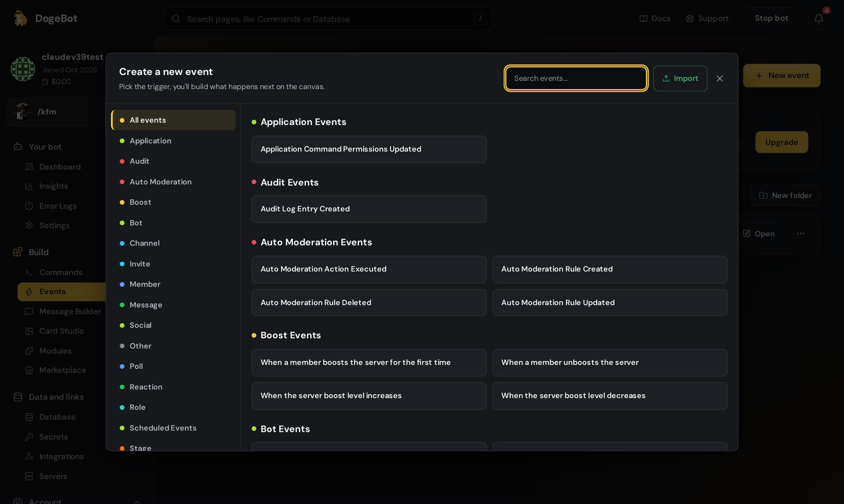This screenshot has height=504, width=844.
Task: Select server boost level increases event
Action: tap(369, 396)
